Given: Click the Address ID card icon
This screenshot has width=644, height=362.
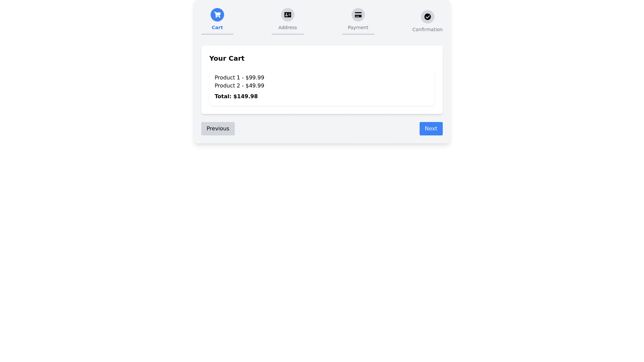Looking at the screenshot, I should point(287,15).
